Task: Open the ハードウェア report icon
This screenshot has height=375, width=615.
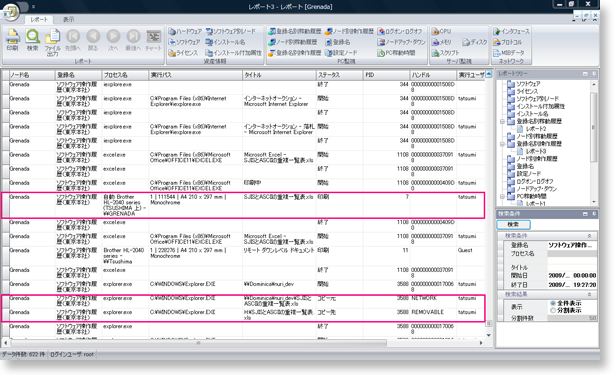Action: (x=172, y=31)
